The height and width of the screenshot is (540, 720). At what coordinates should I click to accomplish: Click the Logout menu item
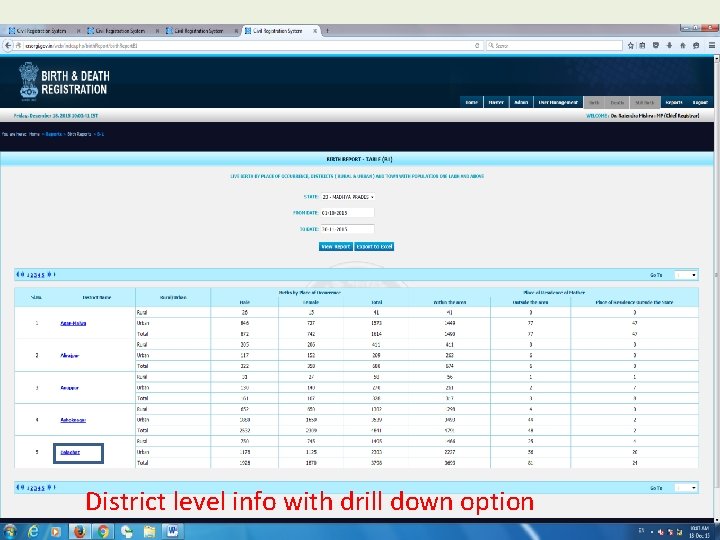click(700, 102)
